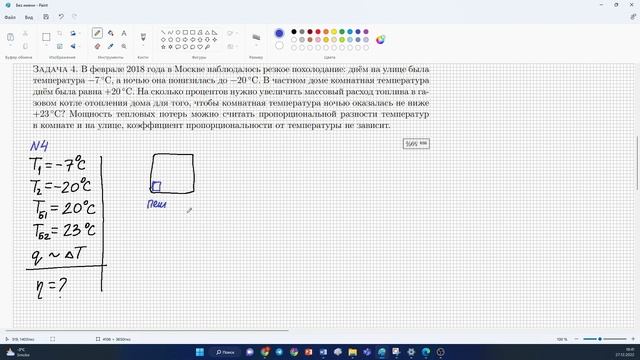Open the Shape fill dropdown

232,47
